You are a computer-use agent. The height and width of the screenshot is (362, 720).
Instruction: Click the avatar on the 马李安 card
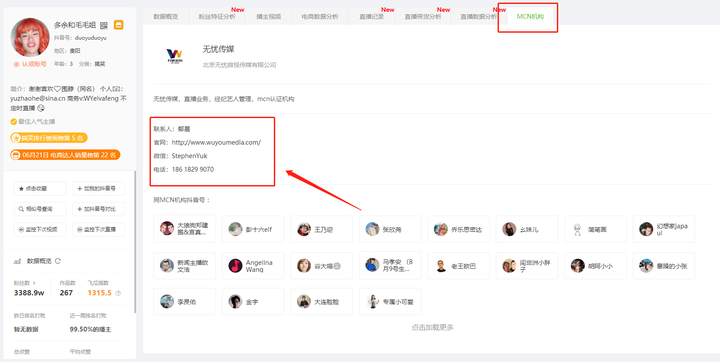pos(372,265)
